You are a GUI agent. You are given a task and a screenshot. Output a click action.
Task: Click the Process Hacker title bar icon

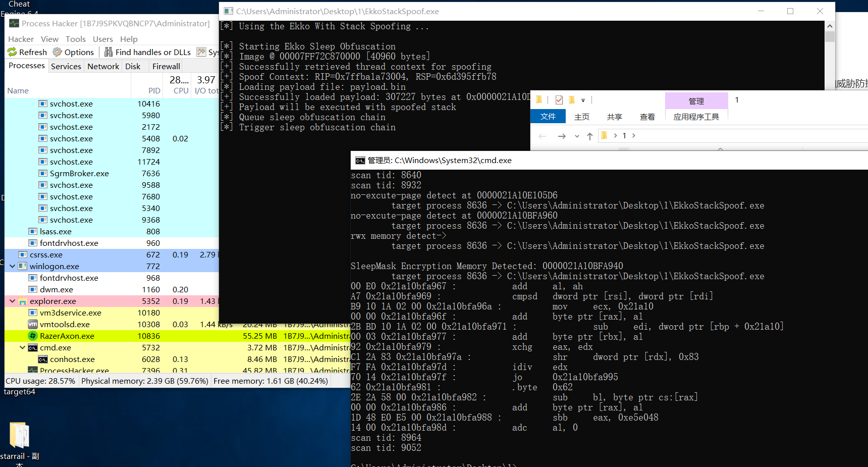(x=14, y=23)
